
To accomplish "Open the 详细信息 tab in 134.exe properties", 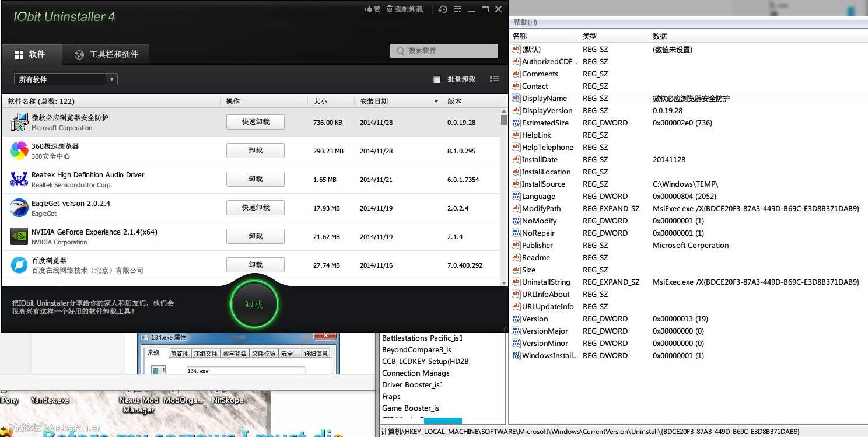I will point(316,354).
